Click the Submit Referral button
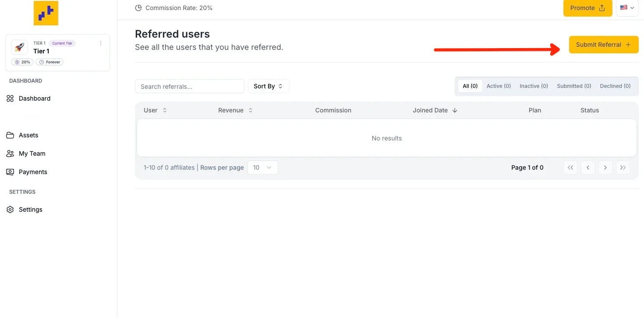 [603, 45]
